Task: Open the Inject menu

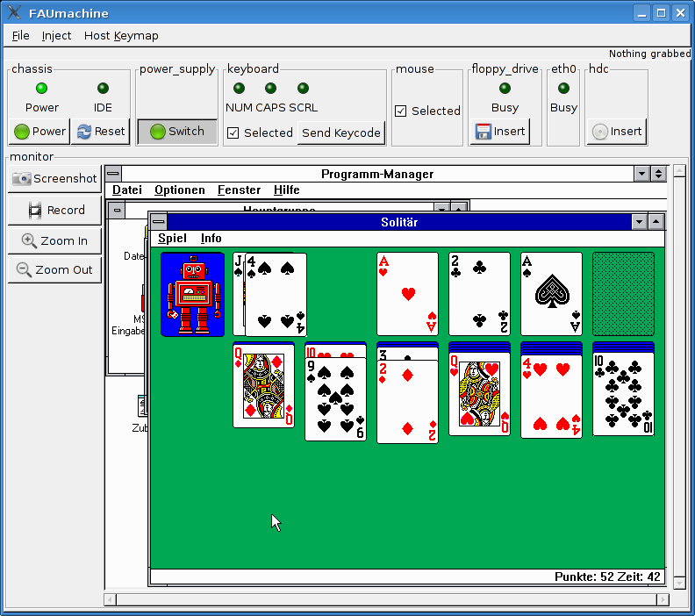Action: coord(56,35)
